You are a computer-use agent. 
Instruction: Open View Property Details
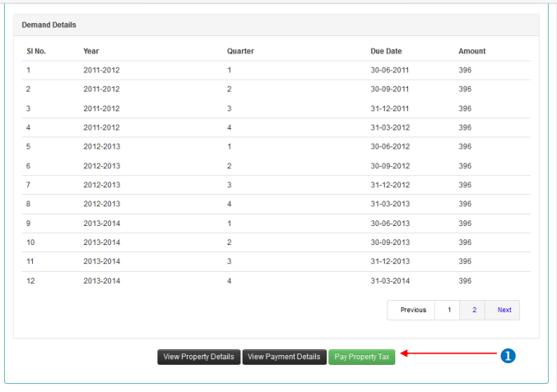tap(198, 357)
